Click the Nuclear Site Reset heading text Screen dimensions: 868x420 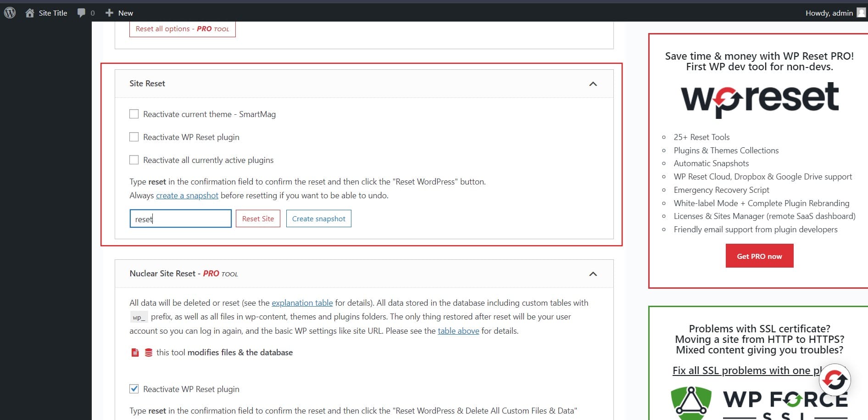pyautogui.click(x=184, y=274)
